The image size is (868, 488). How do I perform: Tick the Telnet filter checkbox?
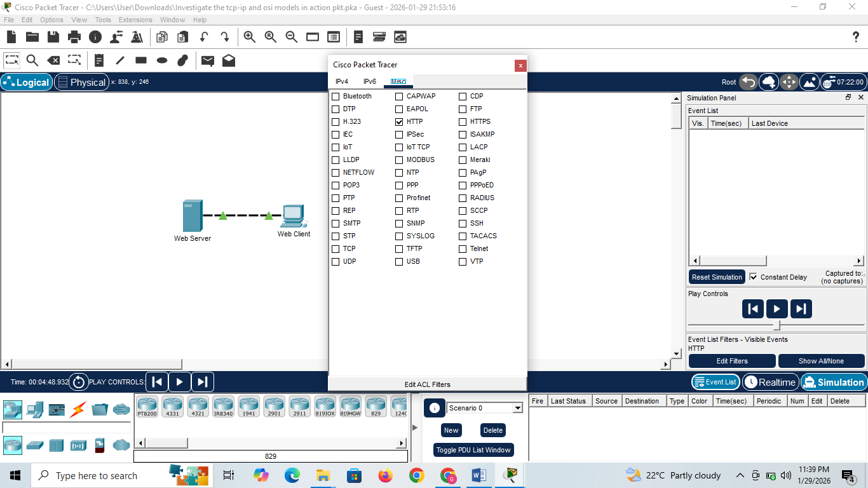pyautogui.click(x=463, y=248)
